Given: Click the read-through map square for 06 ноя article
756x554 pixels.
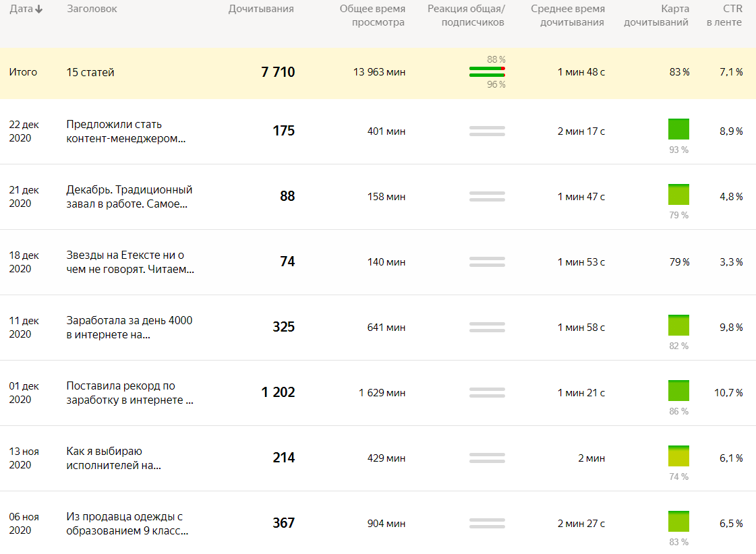Looking at the screenshot, I should tap(678, 522).
